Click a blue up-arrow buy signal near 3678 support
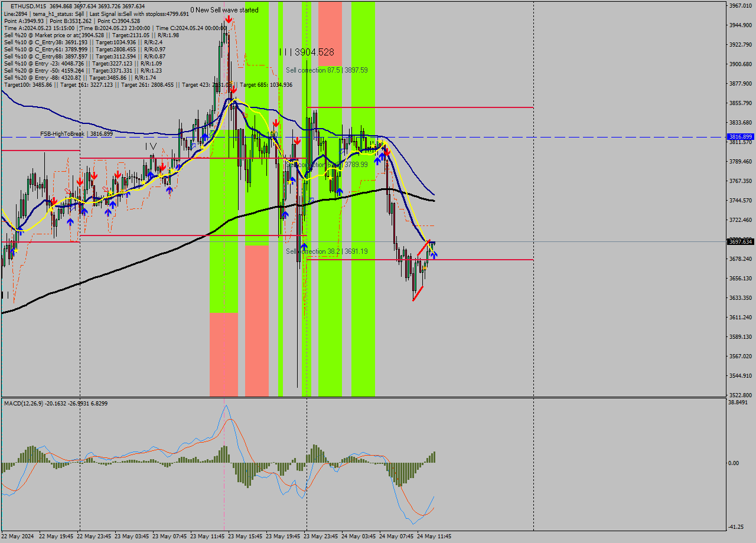 click(x=434, y=255)
